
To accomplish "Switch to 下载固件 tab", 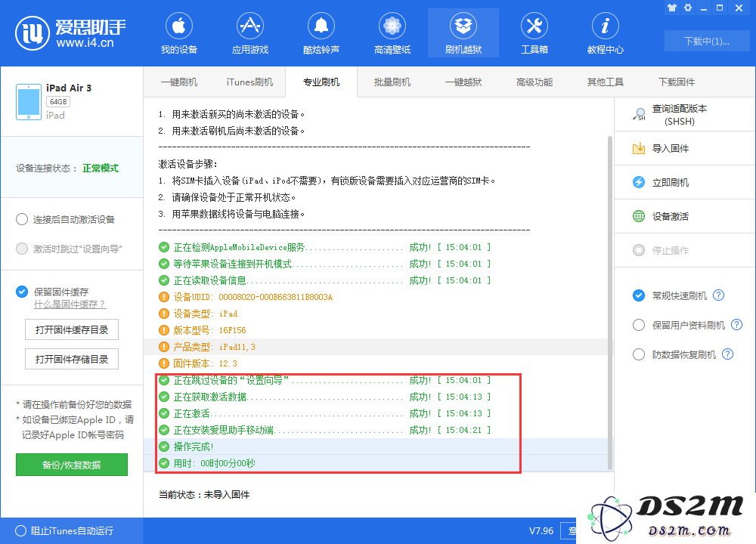I will [x=677, y=82].
